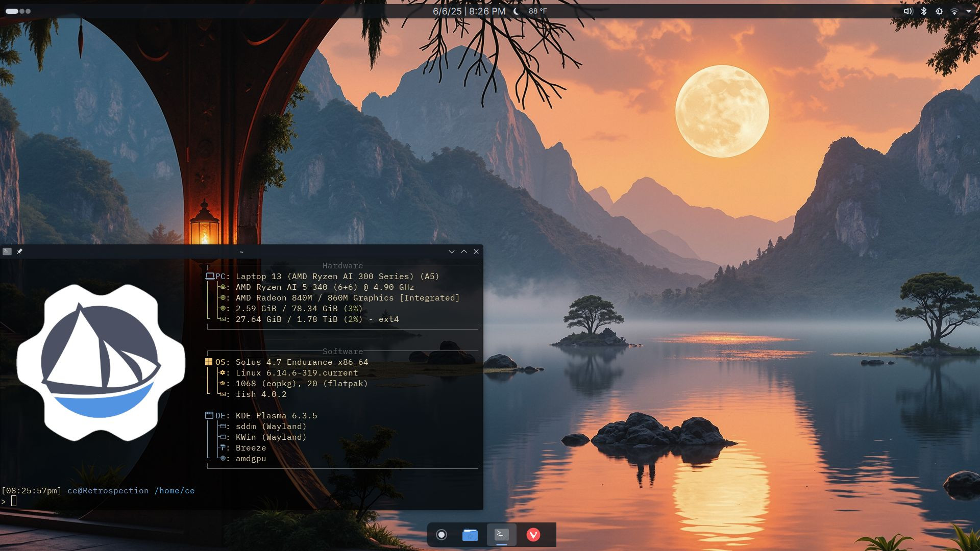Click the Solus sailboat logo in terminal
Viewport: 980px width, 551px height.
click(101, 363)
